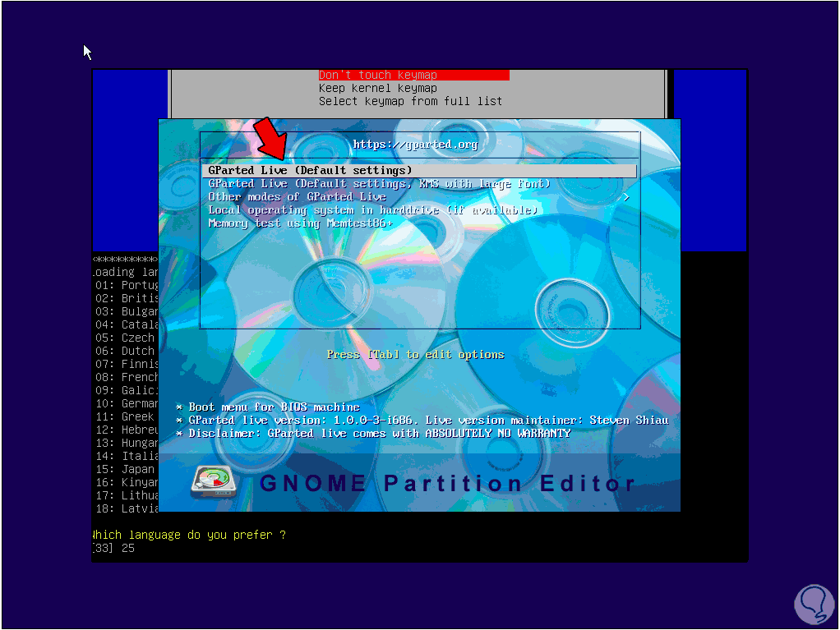Open Other modes of GParted Live submenu
Screen dimensions: 840x630
tap(298, 197)
